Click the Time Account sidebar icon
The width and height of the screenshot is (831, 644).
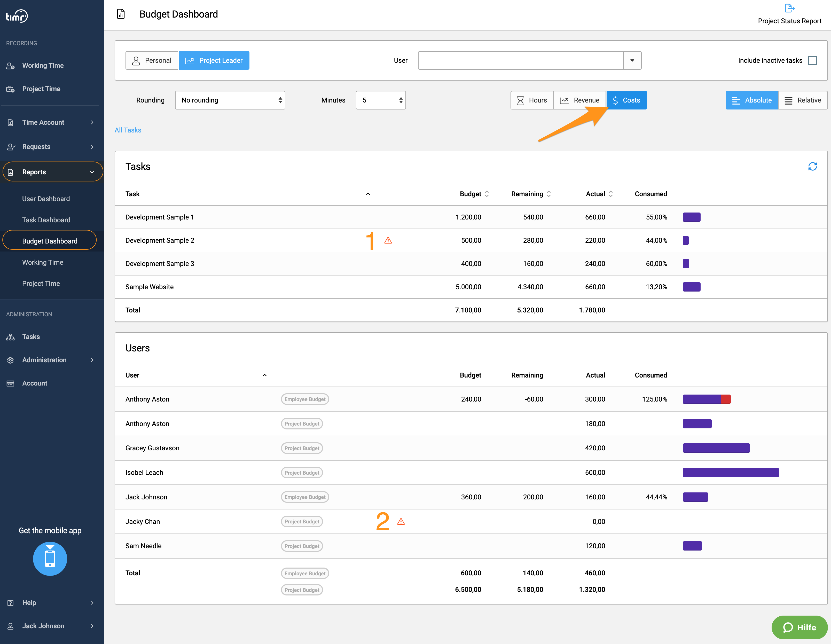coord(10,122)
